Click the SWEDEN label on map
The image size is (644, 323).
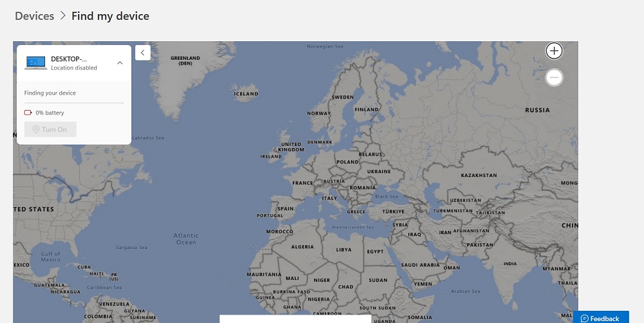point(343,97)
